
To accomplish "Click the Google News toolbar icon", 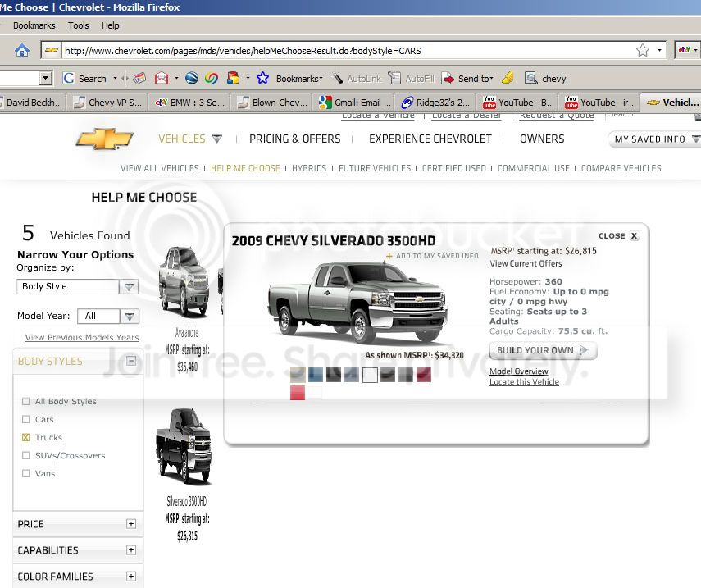I will [139, 78].
